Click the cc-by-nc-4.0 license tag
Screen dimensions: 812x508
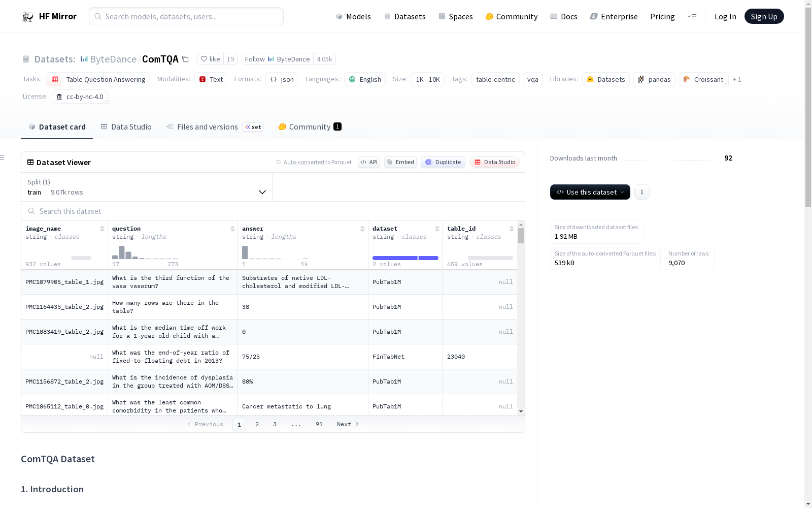coord(80,97)
